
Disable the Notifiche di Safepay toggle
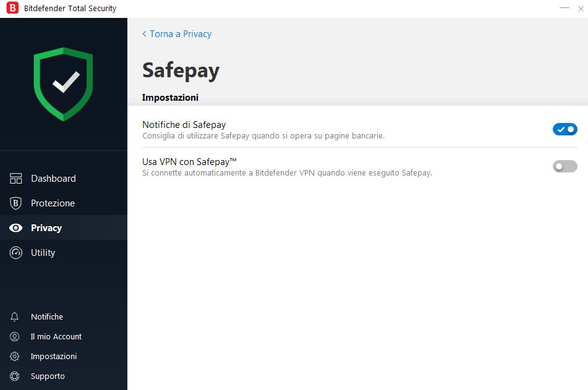click(x=565, y=129)
